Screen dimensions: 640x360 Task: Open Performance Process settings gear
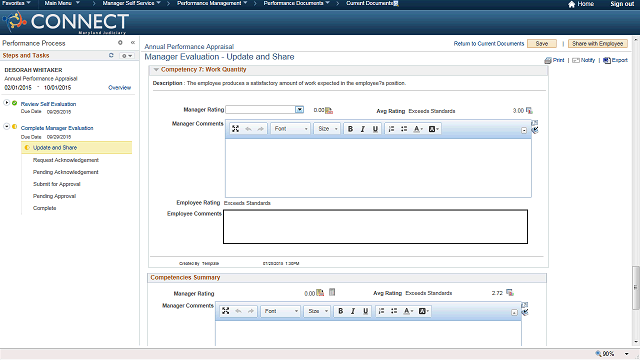point(120,42)
